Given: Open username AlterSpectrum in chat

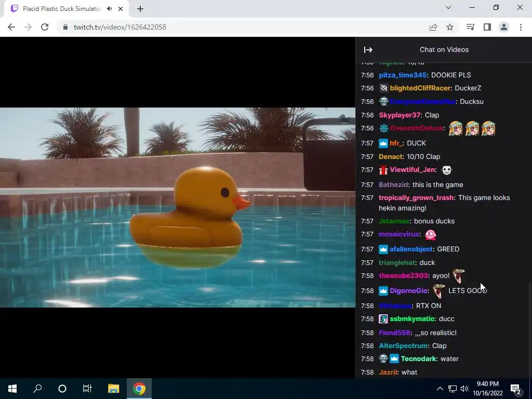Looking at the screenshot, I should (x=403, y=345).
